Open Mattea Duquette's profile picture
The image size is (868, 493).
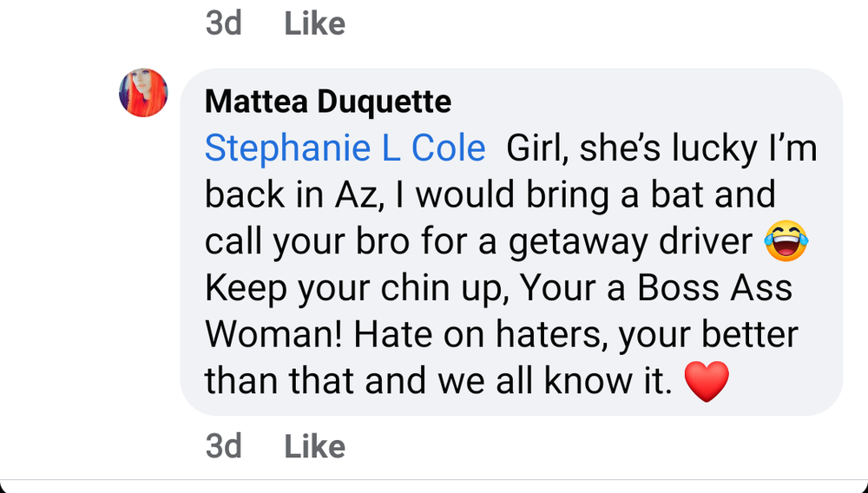point(143,93)
